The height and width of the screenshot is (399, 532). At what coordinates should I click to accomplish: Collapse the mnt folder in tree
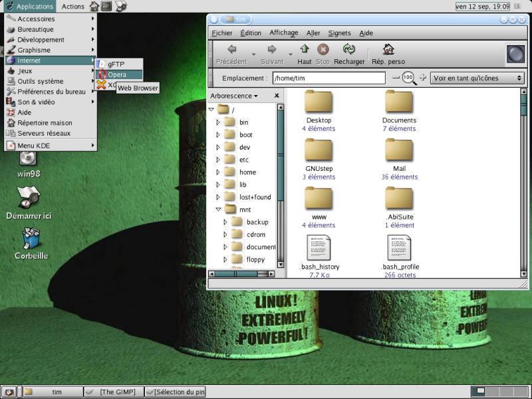click(218, 209)
